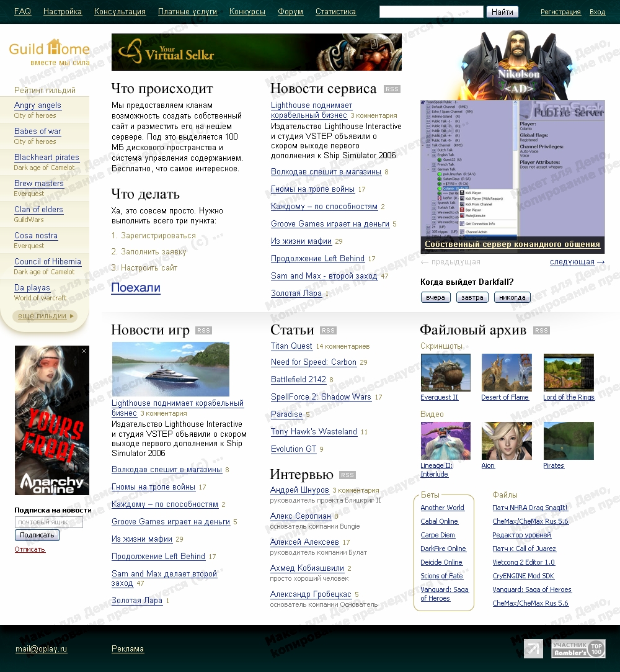Open the Battlefield 2142 article
The height and width of the screenshot is (672, 620).
pos(298,379)
